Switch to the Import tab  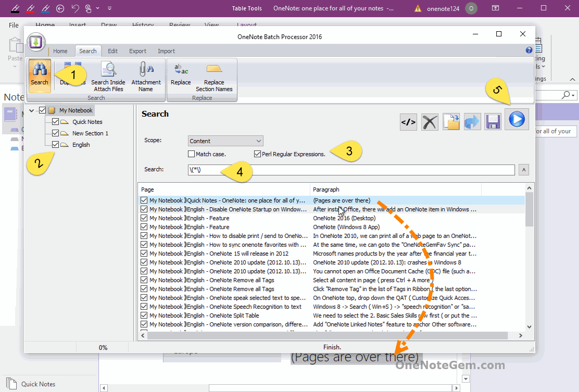166,51
